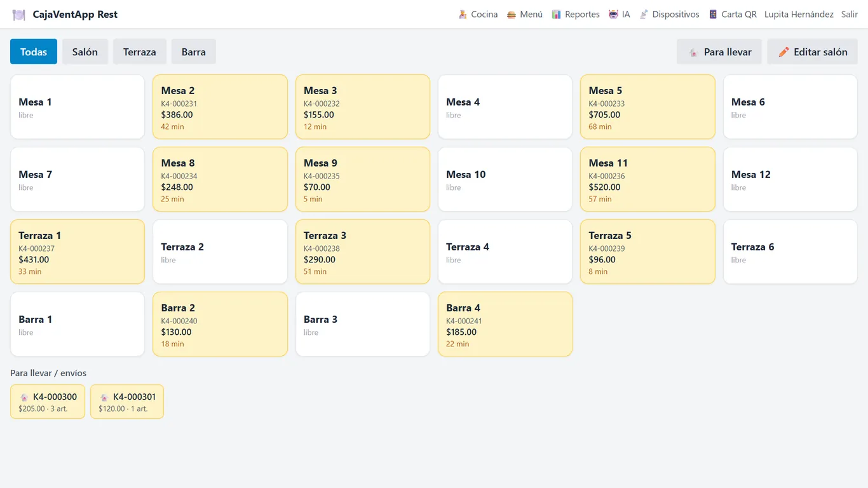Open Dispositivos via its plug icon
The width and height of the screenshot is (868, 488).
pos(644,14)
